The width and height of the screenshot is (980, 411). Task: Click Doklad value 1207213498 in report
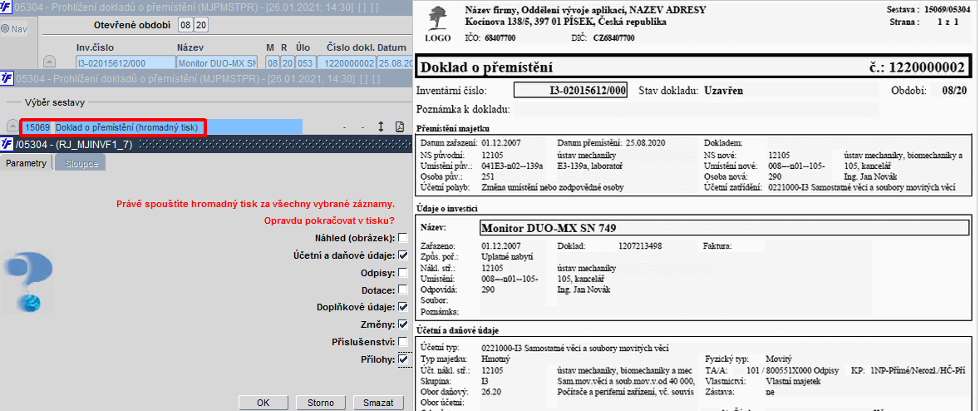click(x=642, y=246)
